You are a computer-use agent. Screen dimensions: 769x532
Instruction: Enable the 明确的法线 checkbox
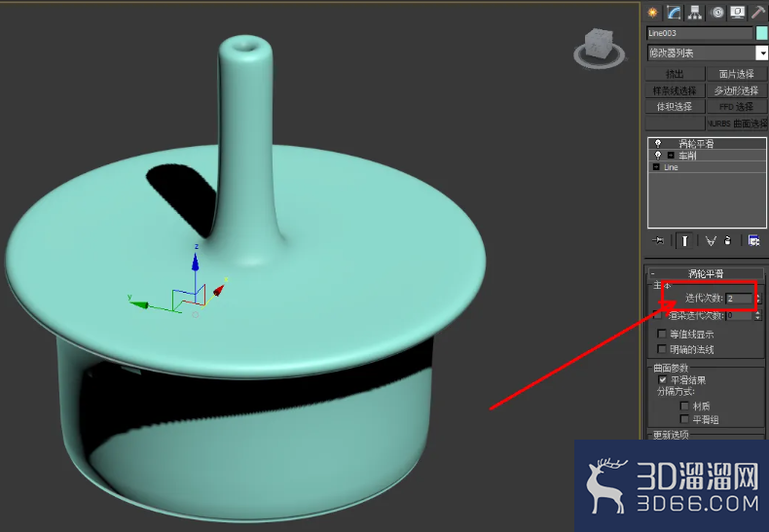662,349
